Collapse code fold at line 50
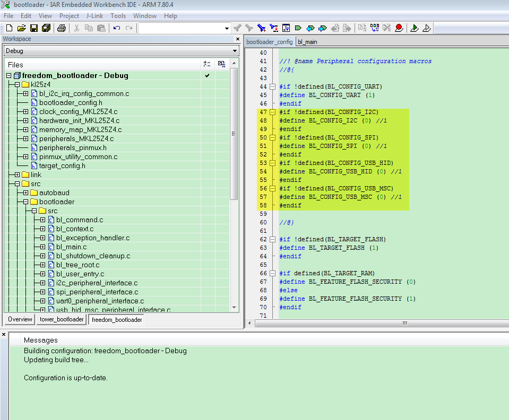This screenshot has height=420, width=509. [273, 137]
